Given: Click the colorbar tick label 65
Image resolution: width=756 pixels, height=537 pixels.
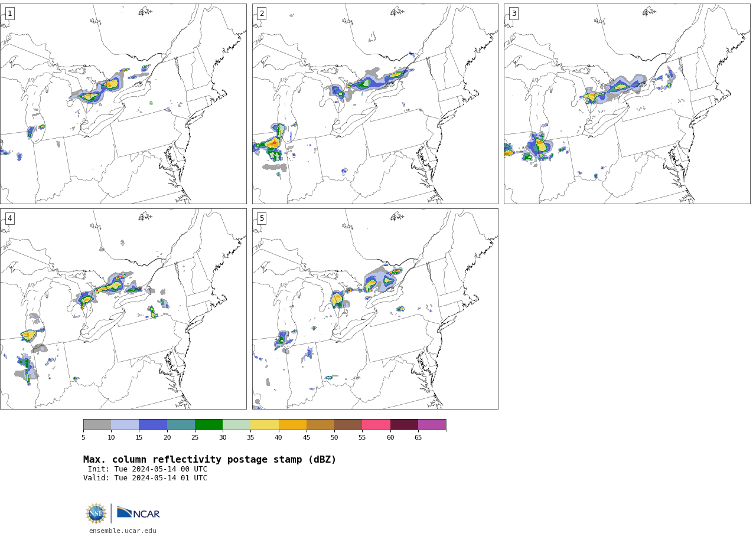Looking at the screenshot, I should 418,437.
